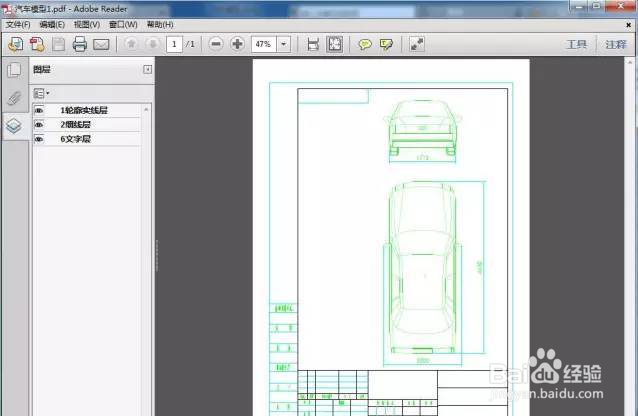Add a sticky note comment

(365, 44)
